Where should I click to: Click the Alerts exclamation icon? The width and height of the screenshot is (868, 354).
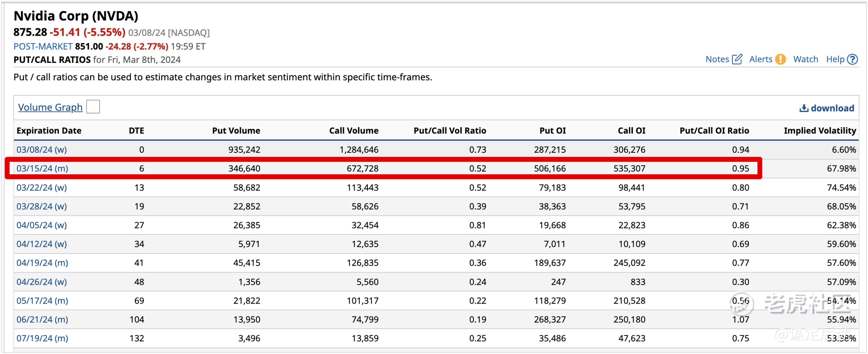coord(780,59)
